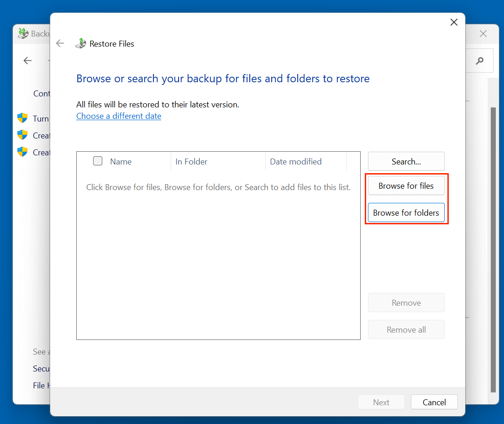
Task: Click the shield icon beside the Turn option
Action: tap(22, 118)
